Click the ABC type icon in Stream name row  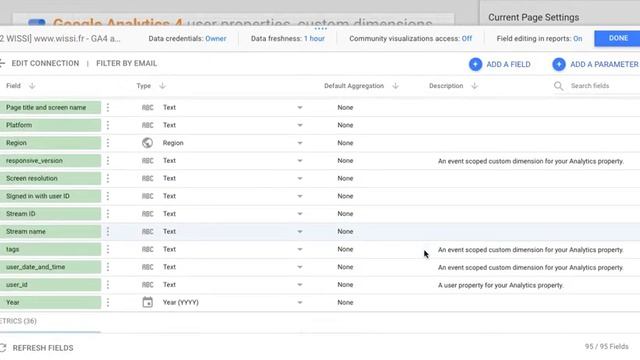(x=147, y=232)
